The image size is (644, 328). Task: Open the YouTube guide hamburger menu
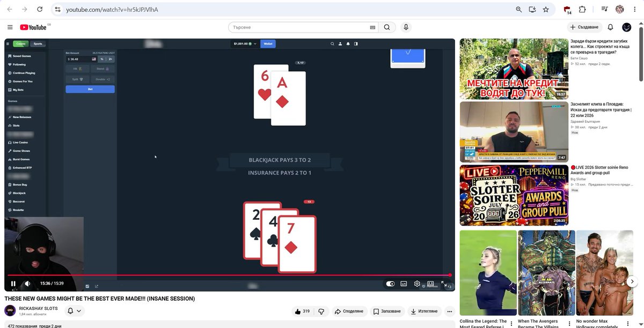10,27
